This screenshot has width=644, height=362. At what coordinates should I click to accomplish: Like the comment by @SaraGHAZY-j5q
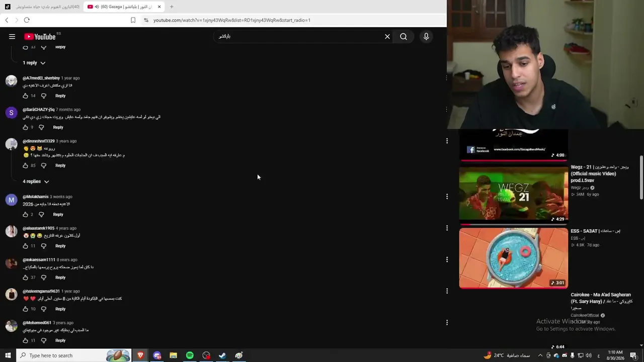click(x=26, y=127)
